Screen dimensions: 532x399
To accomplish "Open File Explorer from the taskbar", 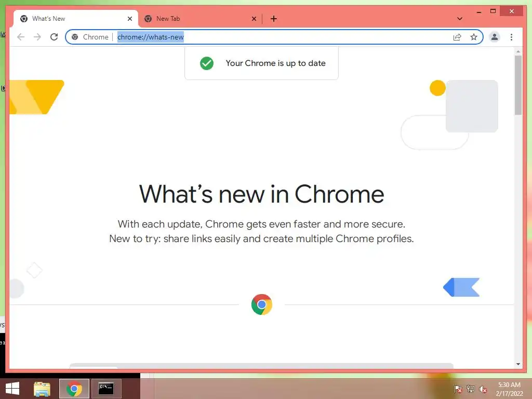I will pos(42,389).
